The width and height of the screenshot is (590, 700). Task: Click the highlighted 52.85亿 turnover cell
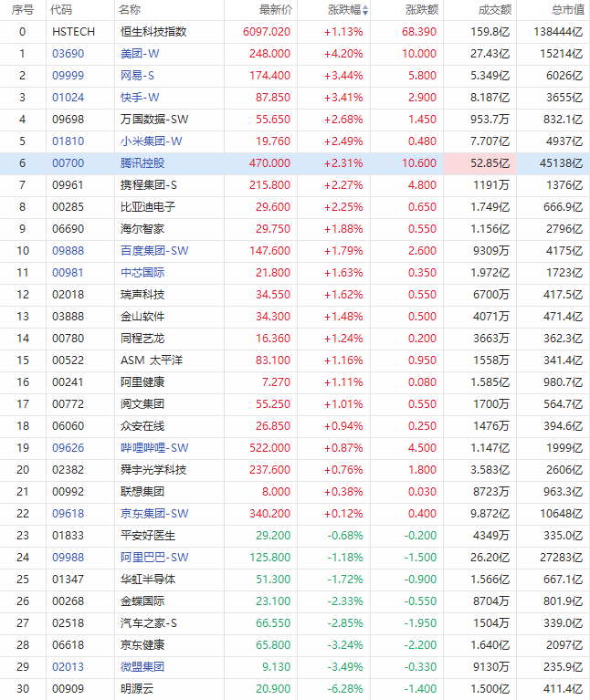tap(480, 163)
